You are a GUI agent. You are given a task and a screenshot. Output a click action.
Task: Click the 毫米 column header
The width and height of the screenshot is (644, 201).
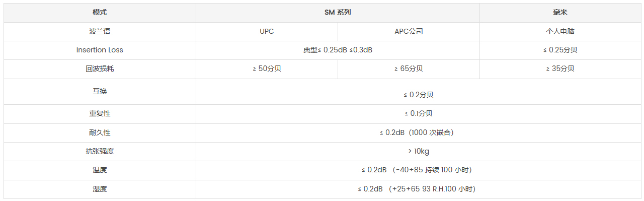click(x=560, y=13)
